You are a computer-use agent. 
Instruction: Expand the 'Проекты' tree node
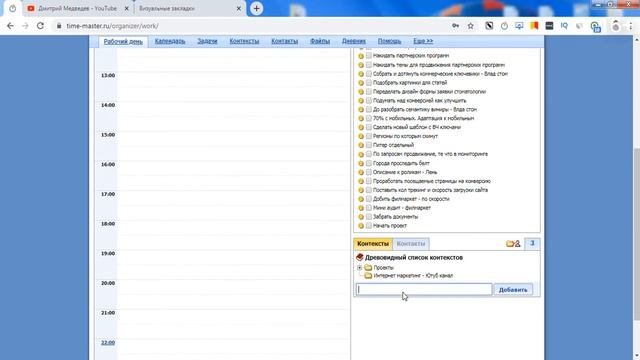(360, 268)
